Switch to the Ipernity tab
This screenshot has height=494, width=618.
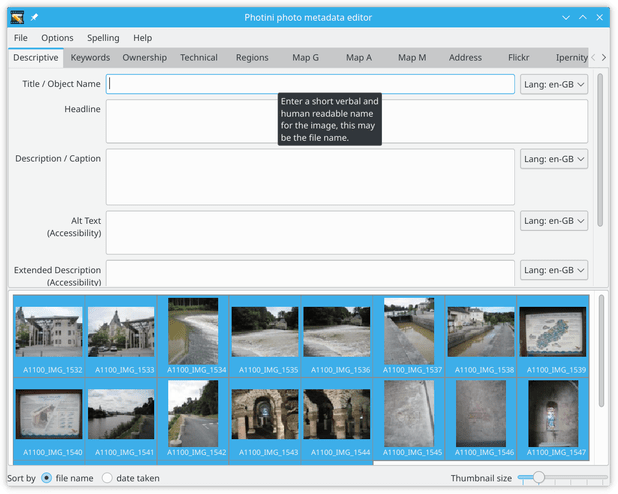(x=568, y=58)
